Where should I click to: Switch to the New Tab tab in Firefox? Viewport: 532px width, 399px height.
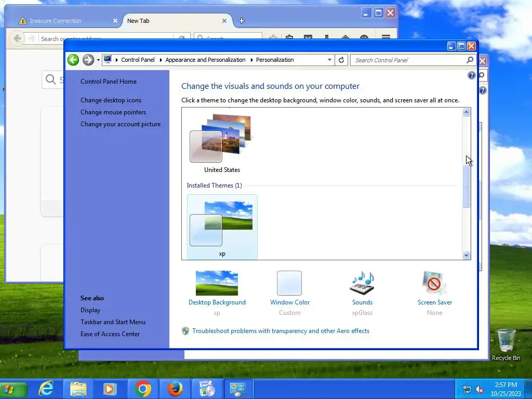tap(173, 21)
